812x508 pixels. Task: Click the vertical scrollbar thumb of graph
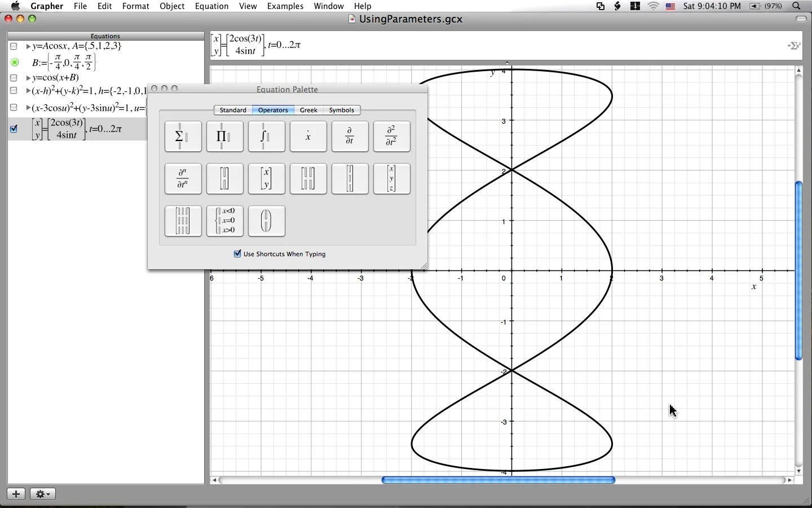click(798, 271)
